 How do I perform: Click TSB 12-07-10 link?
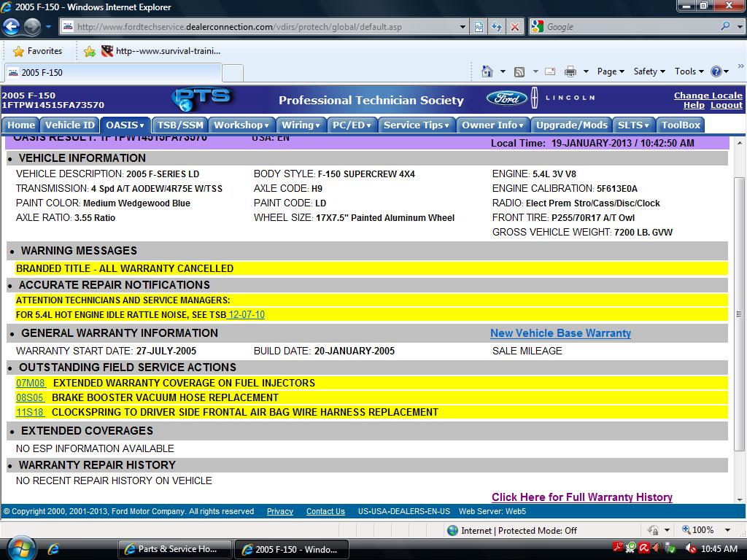(x=247, y=314)
